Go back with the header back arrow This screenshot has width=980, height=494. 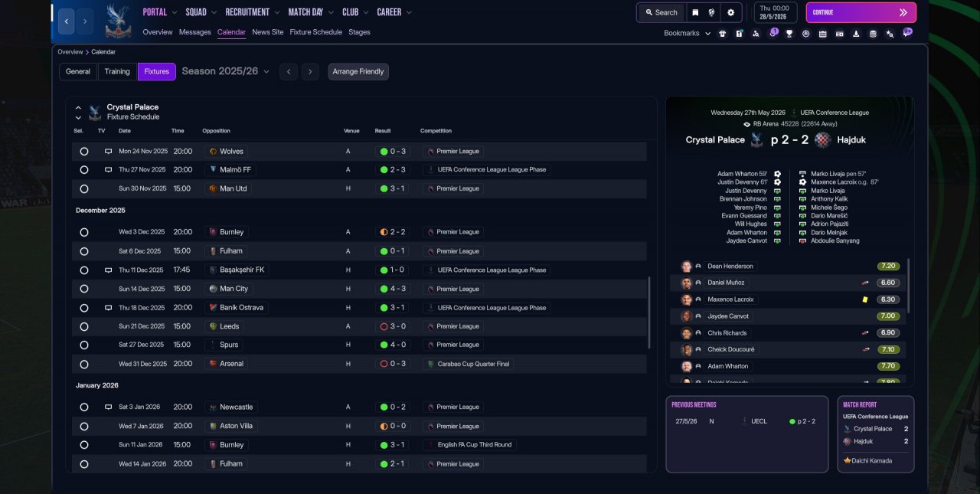point(67,21)
